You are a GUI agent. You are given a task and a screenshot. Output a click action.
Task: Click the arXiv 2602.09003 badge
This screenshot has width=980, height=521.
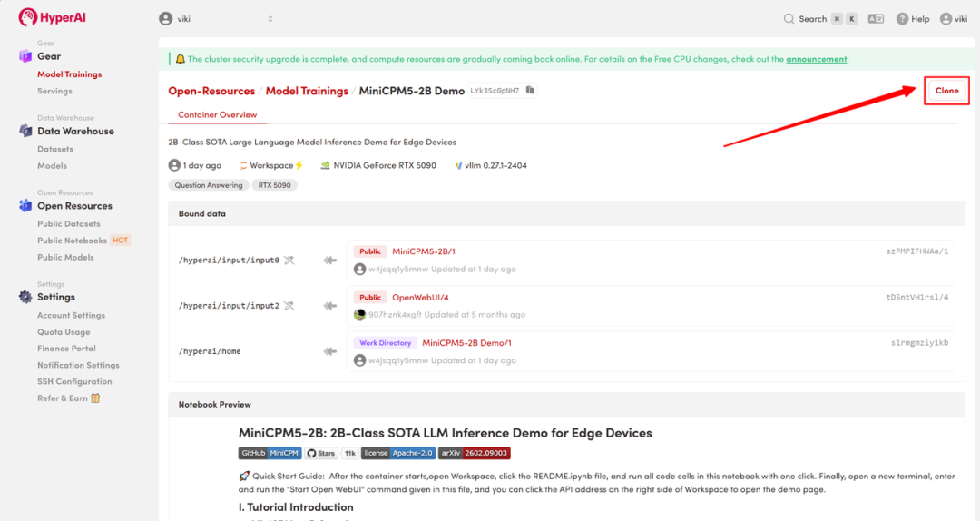click(x=474, y=453)
